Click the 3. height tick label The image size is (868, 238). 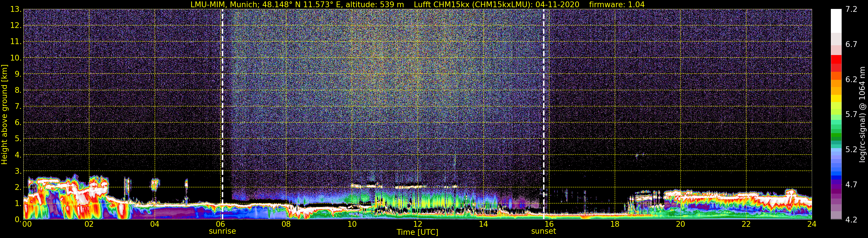coord(18,171)
